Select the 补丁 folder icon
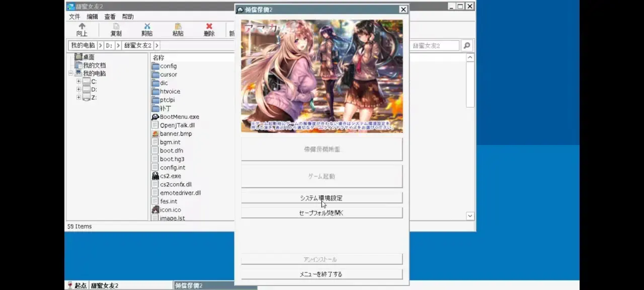The image size is (644, 290). click(x=155, y=108)
